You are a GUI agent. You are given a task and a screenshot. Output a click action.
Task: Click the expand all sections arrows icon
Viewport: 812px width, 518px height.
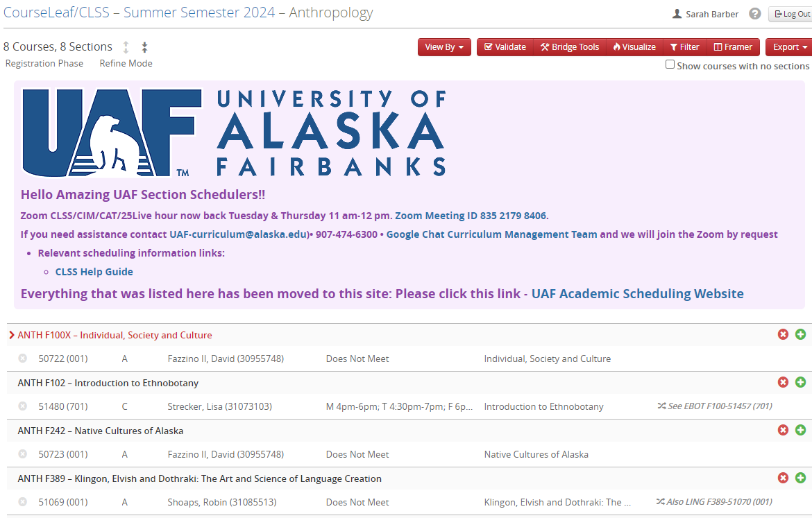126,47
